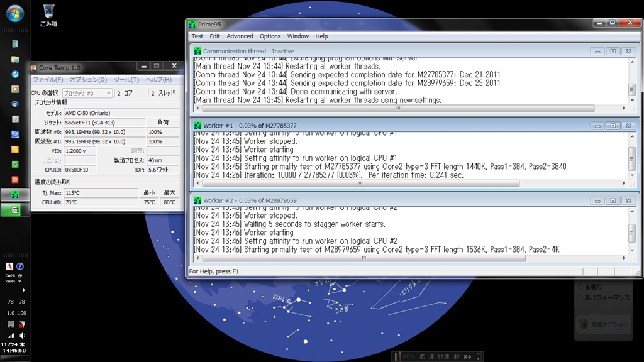Click the Communication thread window icon
The width and height of the screenshot is (644, 362).
[197, 52]
